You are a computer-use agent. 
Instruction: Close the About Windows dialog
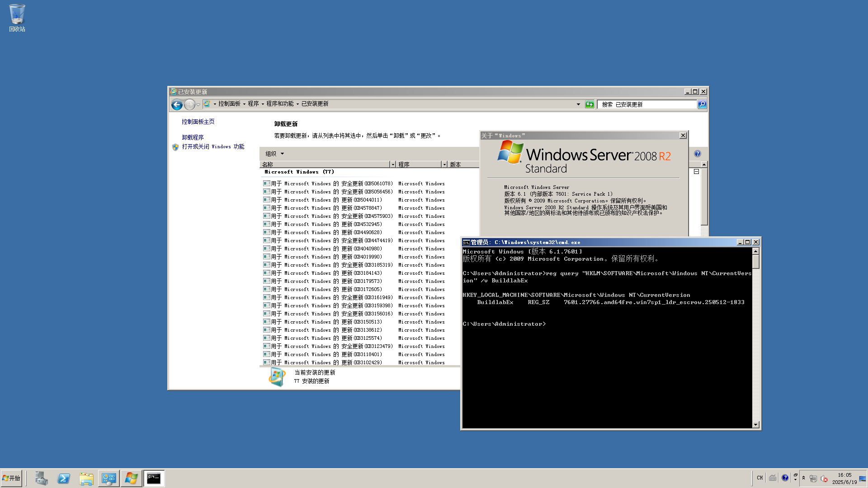[x=683, y=136]
